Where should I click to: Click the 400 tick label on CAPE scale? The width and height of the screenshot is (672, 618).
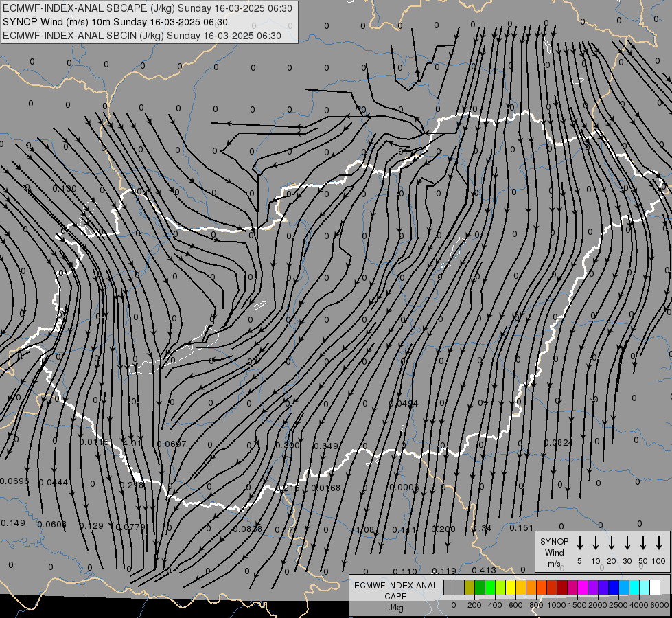click(x=495, y=605)
